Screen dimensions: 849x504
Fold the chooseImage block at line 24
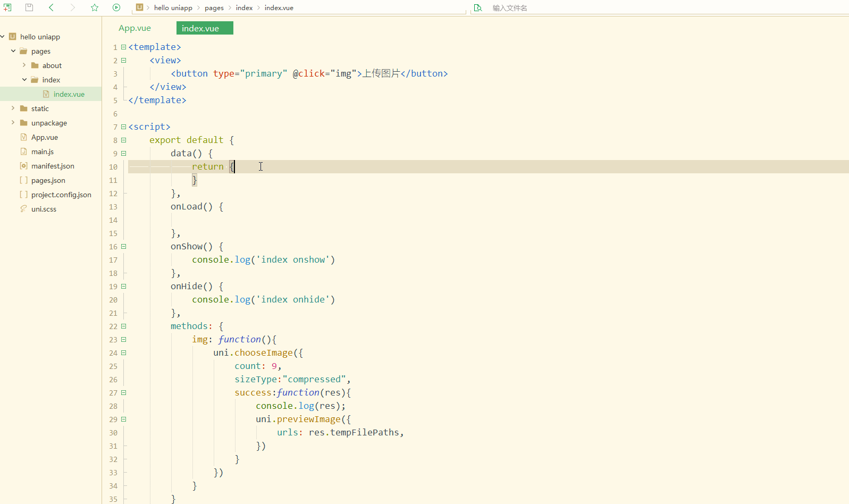(x=124, y=352)
